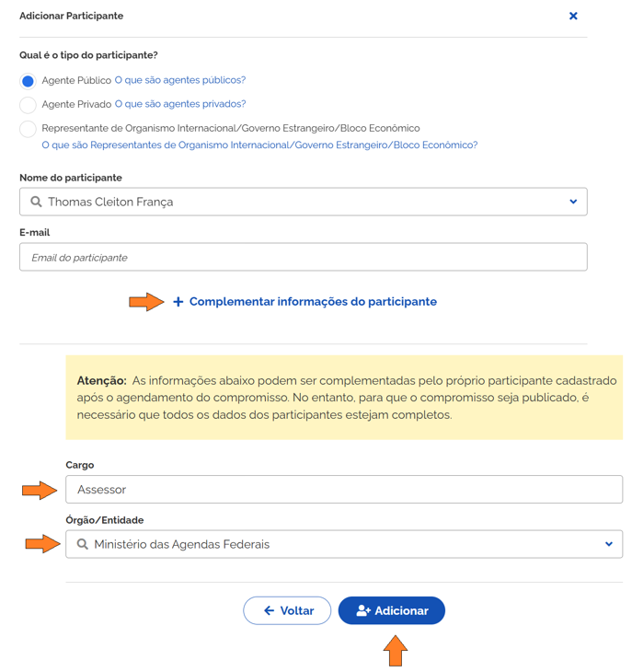Open the 'O que são agentes privados?' link
The width and height of the screenshot is (632, 672).
pos(179,104)
